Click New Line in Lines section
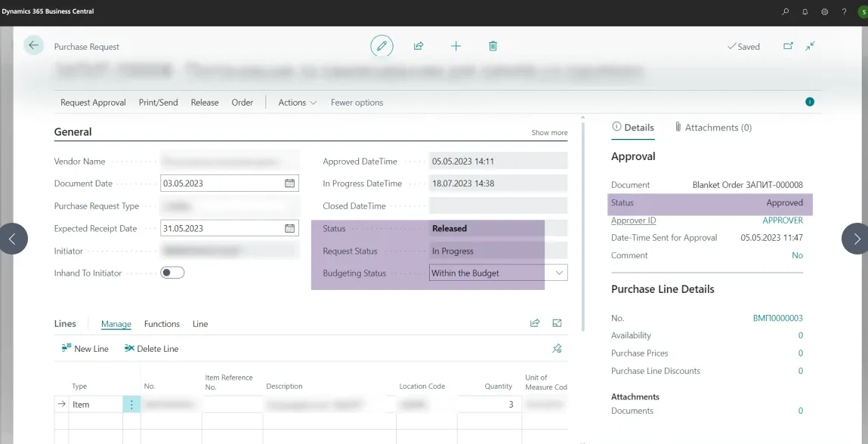This screenshot has width=868, height=444. point(85,349)
